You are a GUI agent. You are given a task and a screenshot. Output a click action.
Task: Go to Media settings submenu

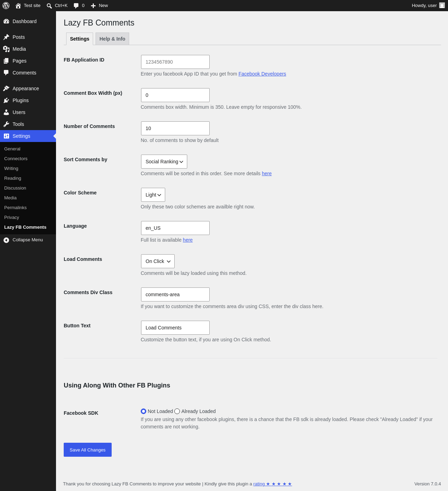coord(10,198)
